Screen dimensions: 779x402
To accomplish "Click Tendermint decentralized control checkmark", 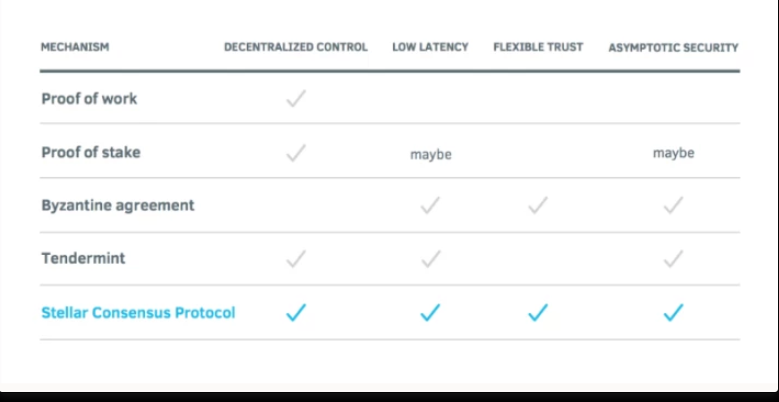I will [296, 259].
